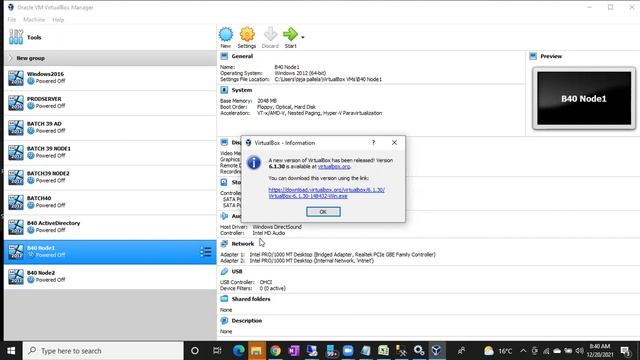
Task: Open the notification center icon
Action: (x=625, y=351)
